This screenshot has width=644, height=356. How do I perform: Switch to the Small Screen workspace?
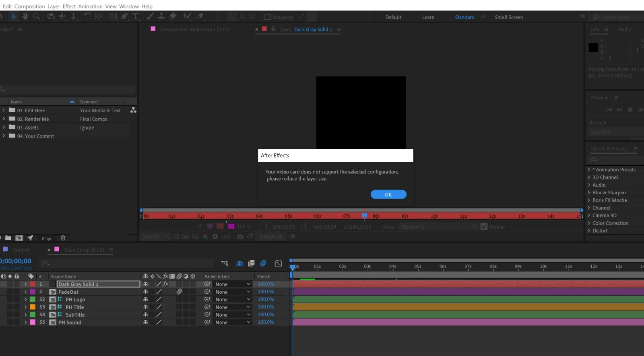(x=509, y=17)
